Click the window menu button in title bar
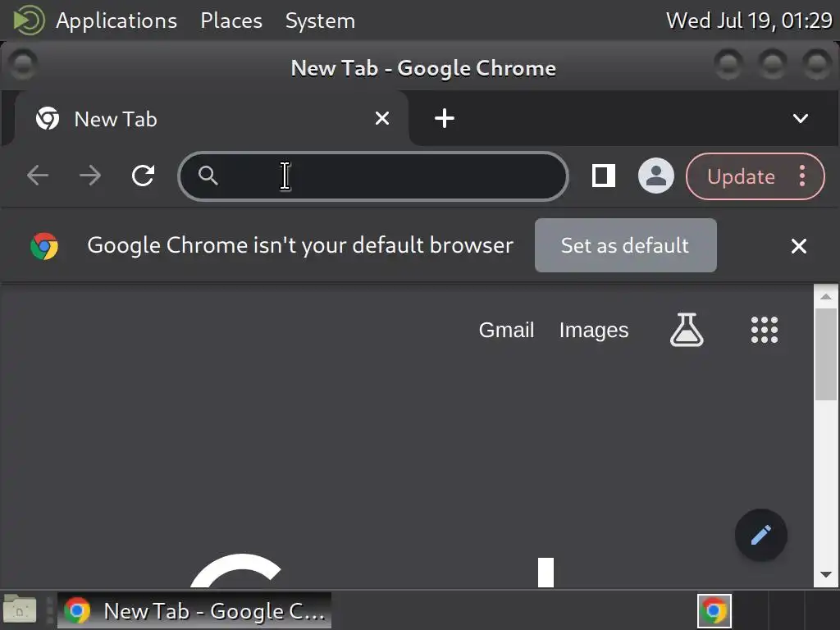This screenshot has width=840, height=630. tap(22, 64)
